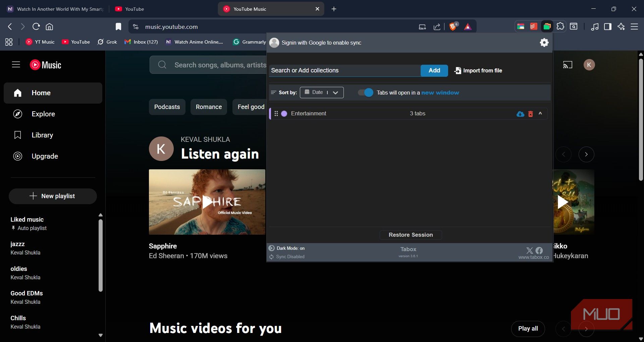
Task: Select Explore in sidebar
Action: tap(53, 114)
